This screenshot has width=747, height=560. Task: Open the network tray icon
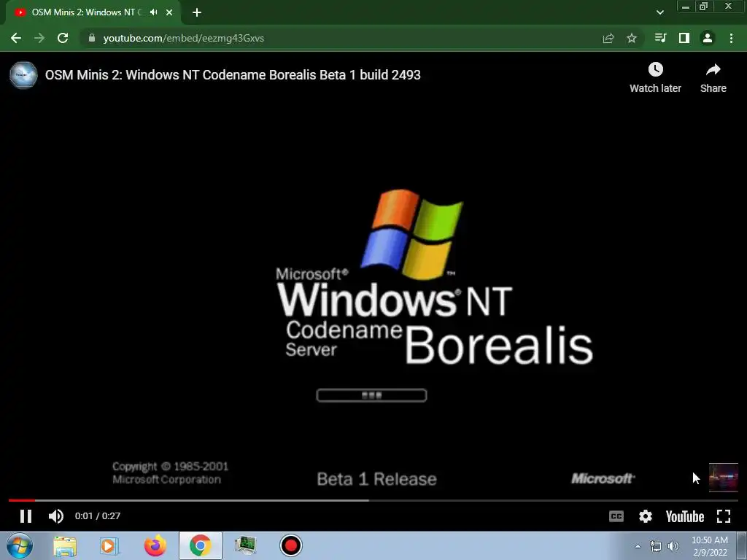tap(656, 546)
